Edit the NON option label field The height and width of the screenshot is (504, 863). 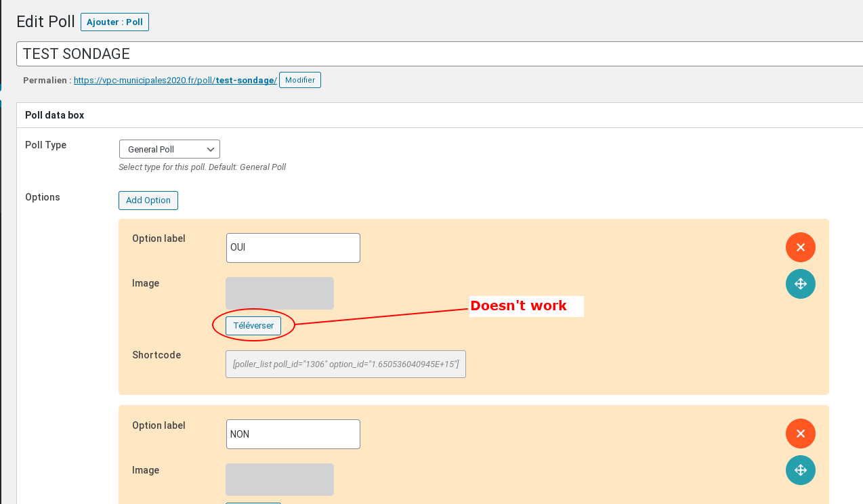(293, 434)
